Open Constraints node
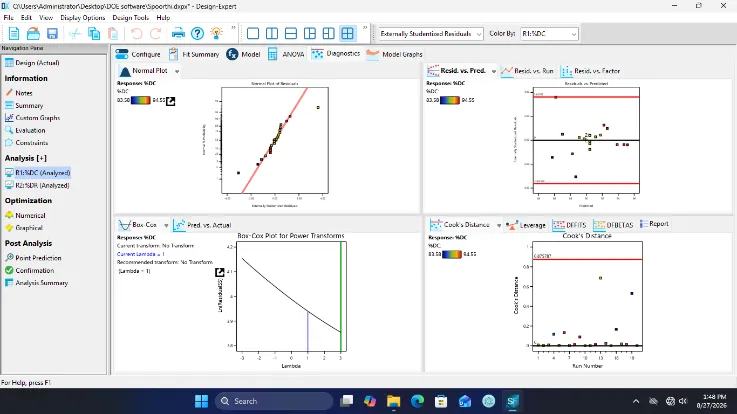Screen dimensions: 737x414 26,143
